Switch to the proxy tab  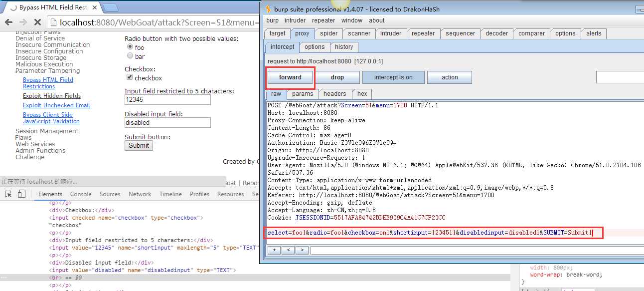click(302, 33)
